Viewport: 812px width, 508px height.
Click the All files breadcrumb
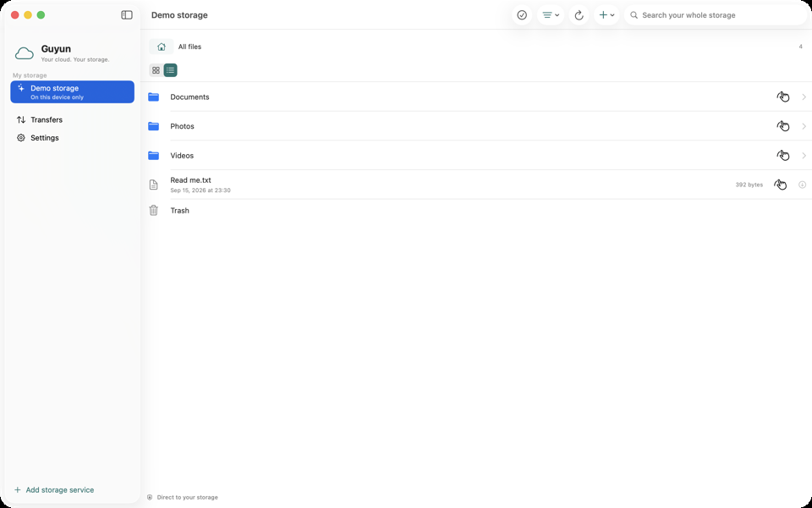point(189,47)
